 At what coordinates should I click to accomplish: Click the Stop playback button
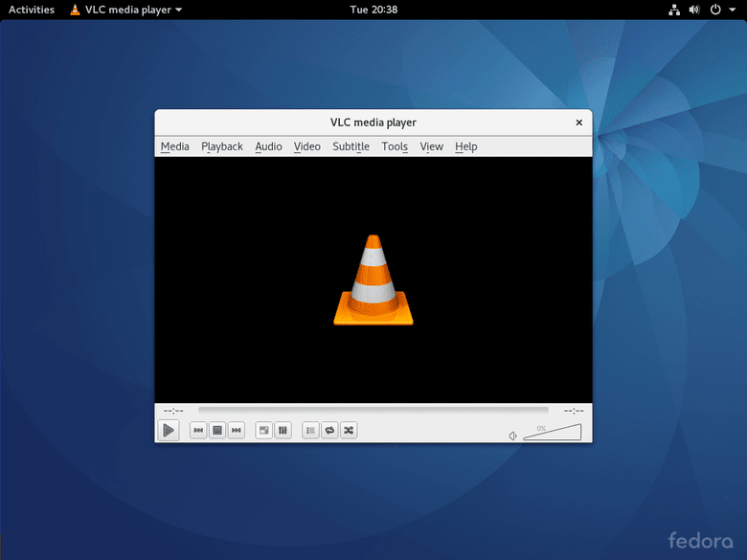(217, 431)
